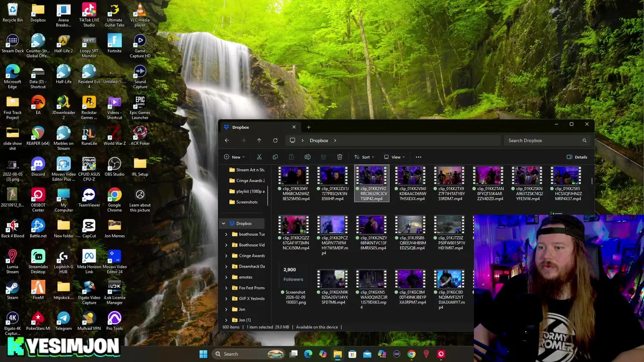Viewport: 644px width, 362px height.
Task: Open the View dropdown menu
Action: pos(394,157)
